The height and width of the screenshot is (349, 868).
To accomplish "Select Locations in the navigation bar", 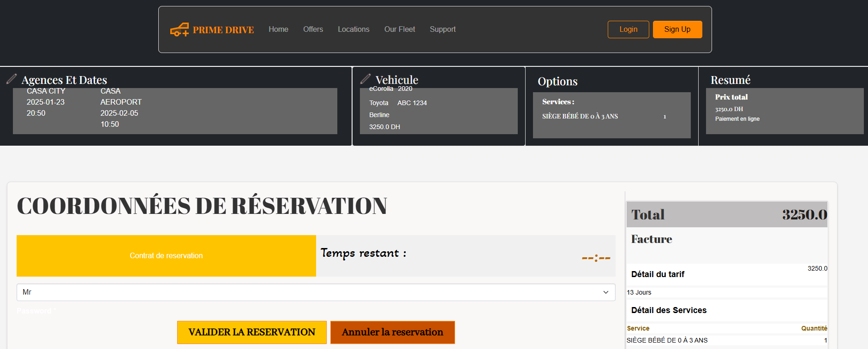I will pyautogui.click(x=353, y=30).
